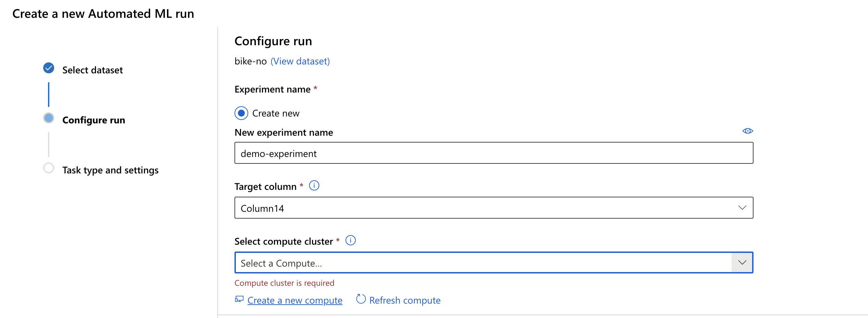Click the Configure run step label
Image resolution: width=868 pixels, height=318 pixels.
(94, 120)
